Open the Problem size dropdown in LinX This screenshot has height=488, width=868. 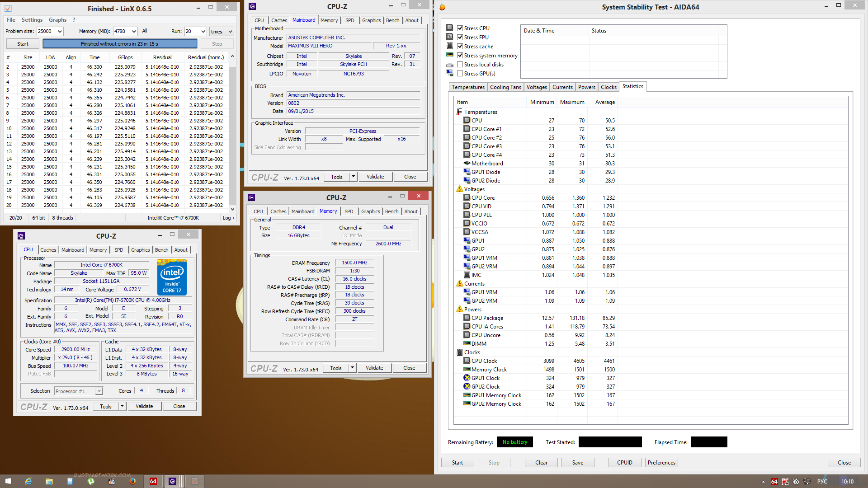tap(60, 31)
